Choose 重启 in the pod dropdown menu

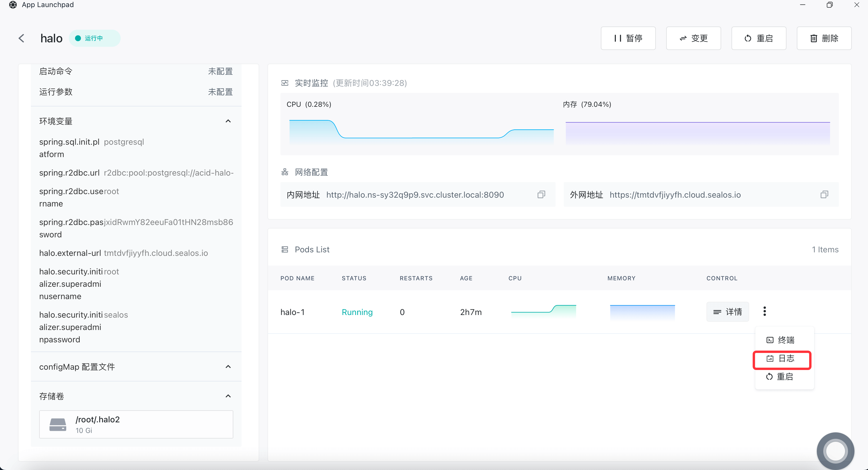pos(780,377)
